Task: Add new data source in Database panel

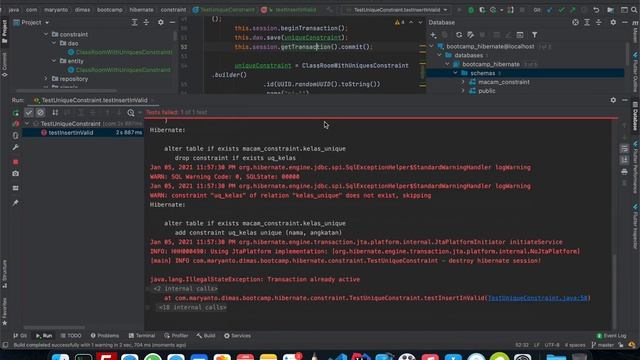Action: [x=433, y=35]
